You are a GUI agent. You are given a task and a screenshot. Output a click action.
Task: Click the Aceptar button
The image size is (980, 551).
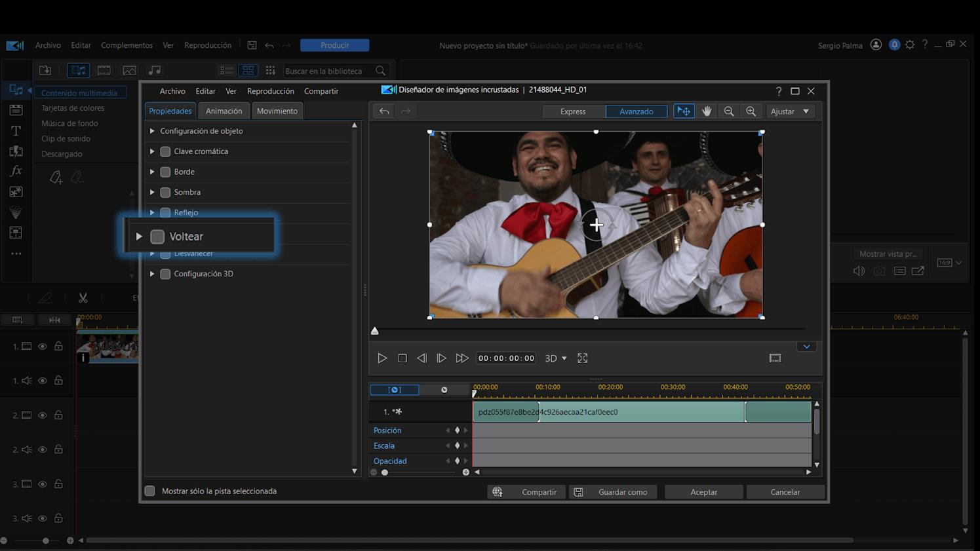click(x=704, y=492)
